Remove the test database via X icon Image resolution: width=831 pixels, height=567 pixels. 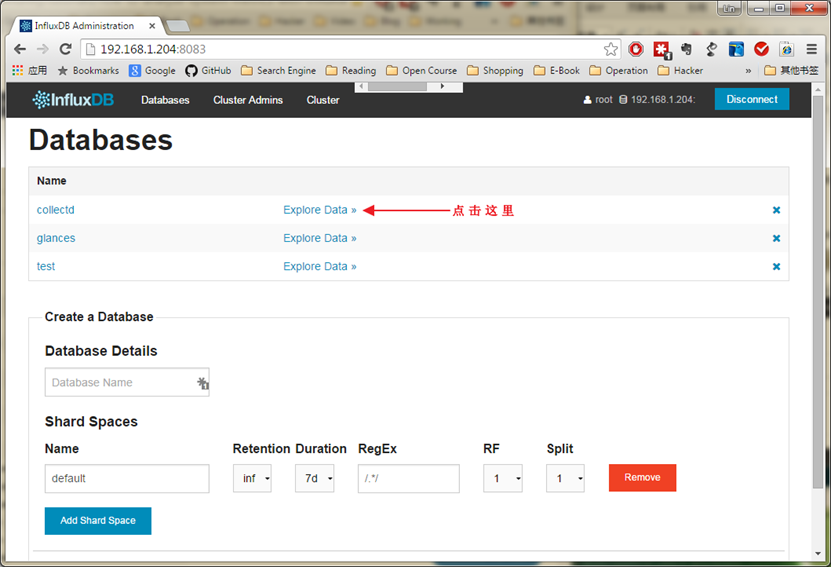tap(776, 266)
